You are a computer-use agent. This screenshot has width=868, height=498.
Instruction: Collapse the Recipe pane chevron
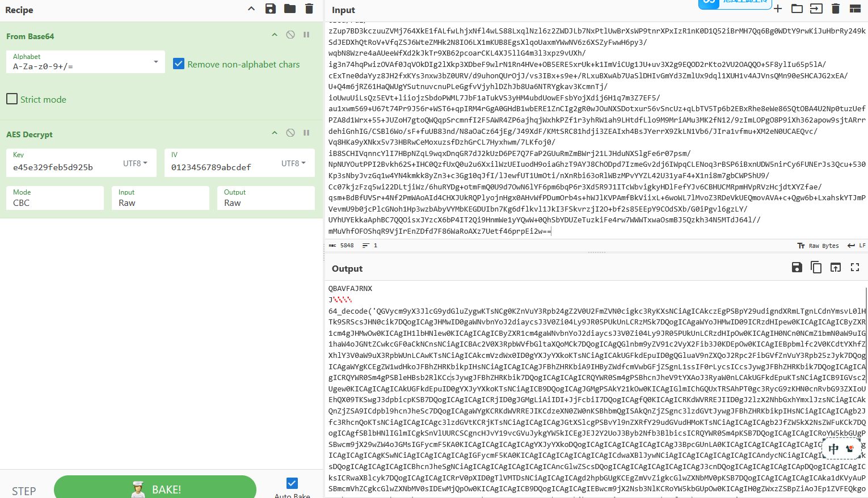point(251,9)
